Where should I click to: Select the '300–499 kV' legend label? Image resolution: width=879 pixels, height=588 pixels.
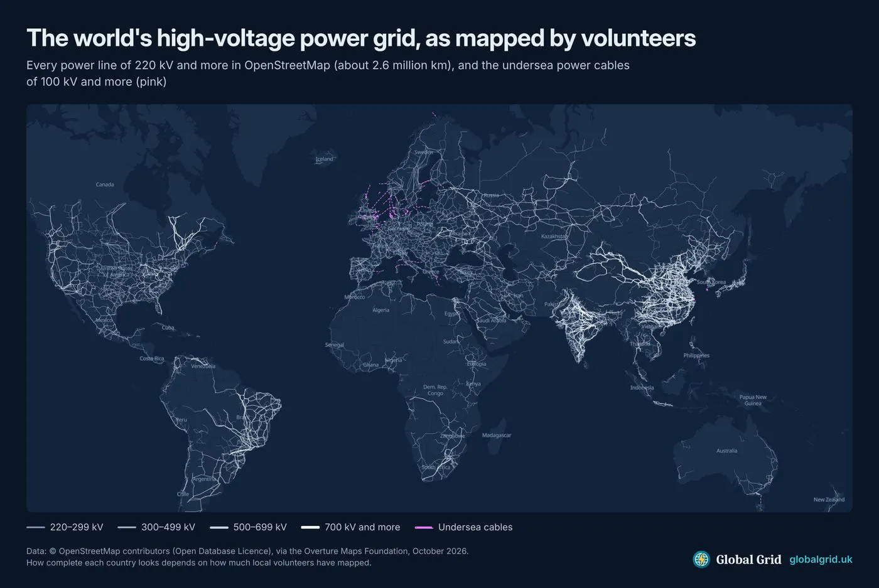click(x=168, y=527)
